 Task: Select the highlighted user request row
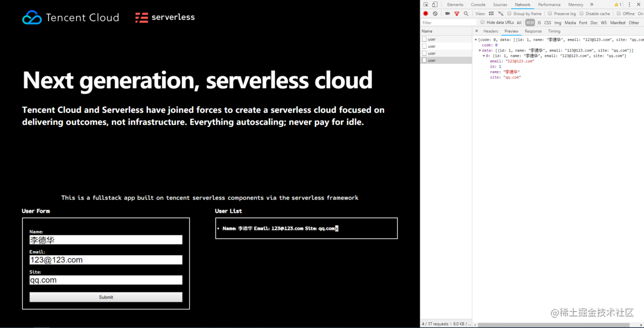(446, 60)
